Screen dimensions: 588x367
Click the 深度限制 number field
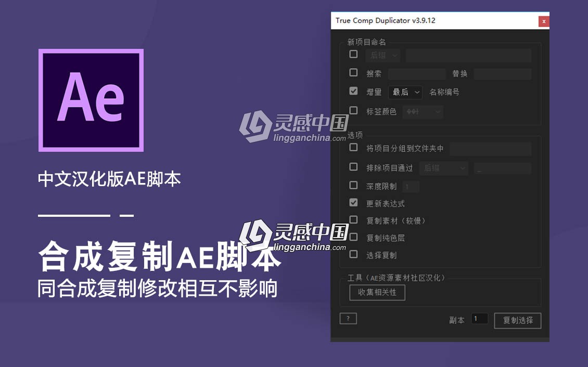coord(411,187)
